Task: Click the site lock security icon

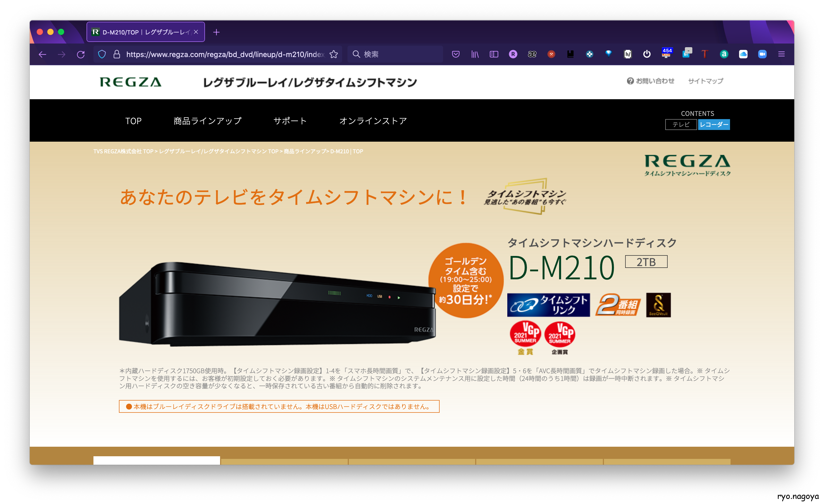Action: coord(117,54)
